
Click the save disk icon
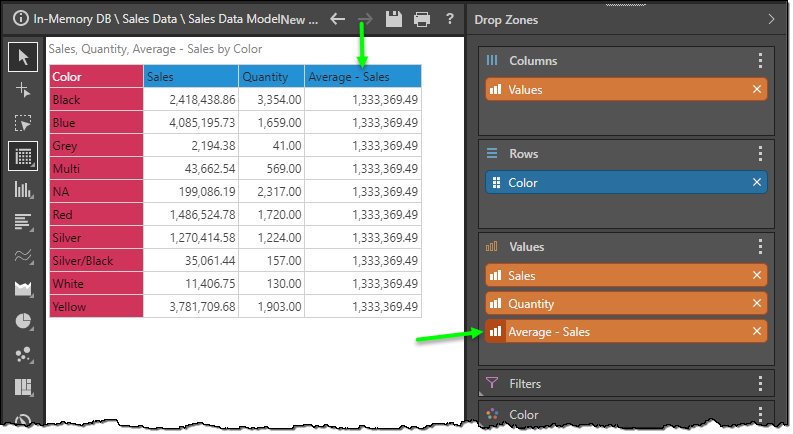pyautogui.click(x=394, y=19)
